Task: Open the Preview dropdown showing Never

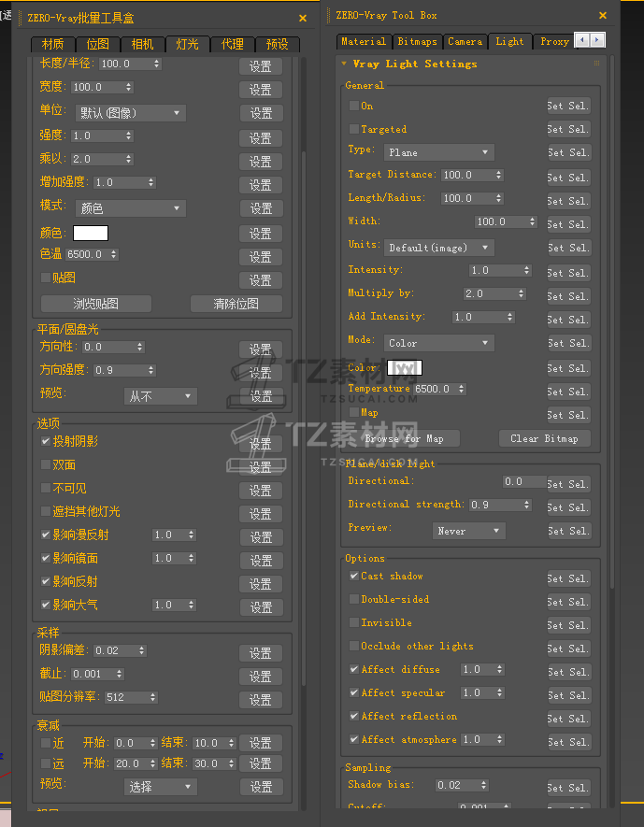Action: point(468,531)
